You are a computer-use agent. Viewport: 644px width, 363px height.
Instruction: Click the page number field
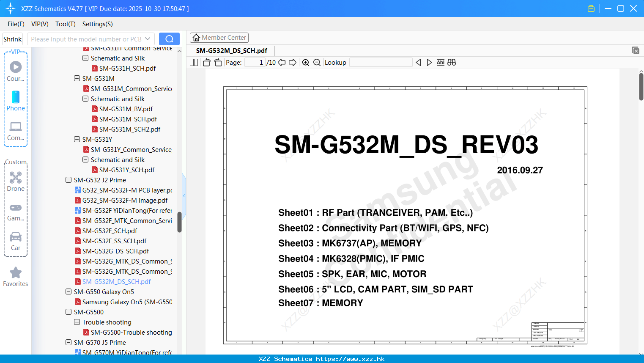[x=255, y=62]
